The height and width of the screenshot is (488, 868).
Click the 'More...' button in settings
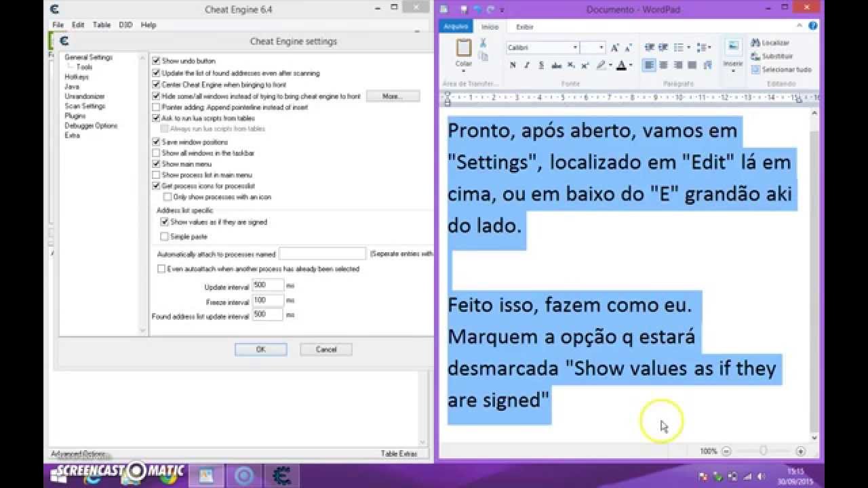point(393,96)
